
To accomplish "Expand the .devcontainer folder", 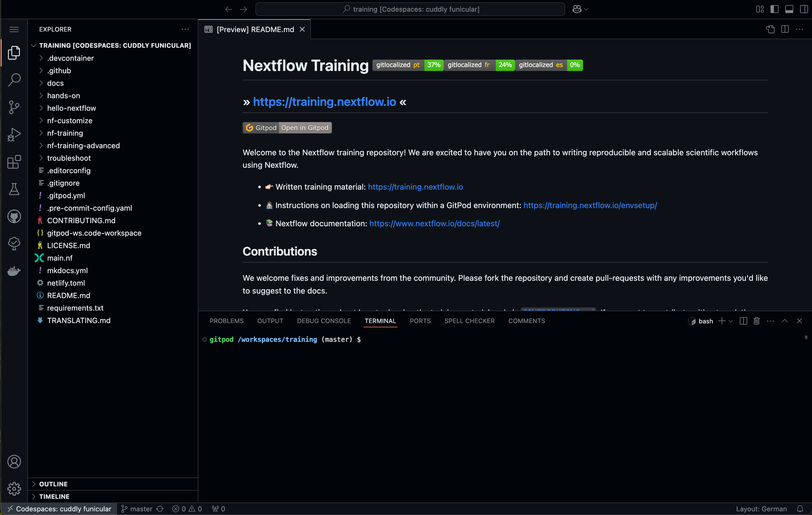I will tap(70, 57).
